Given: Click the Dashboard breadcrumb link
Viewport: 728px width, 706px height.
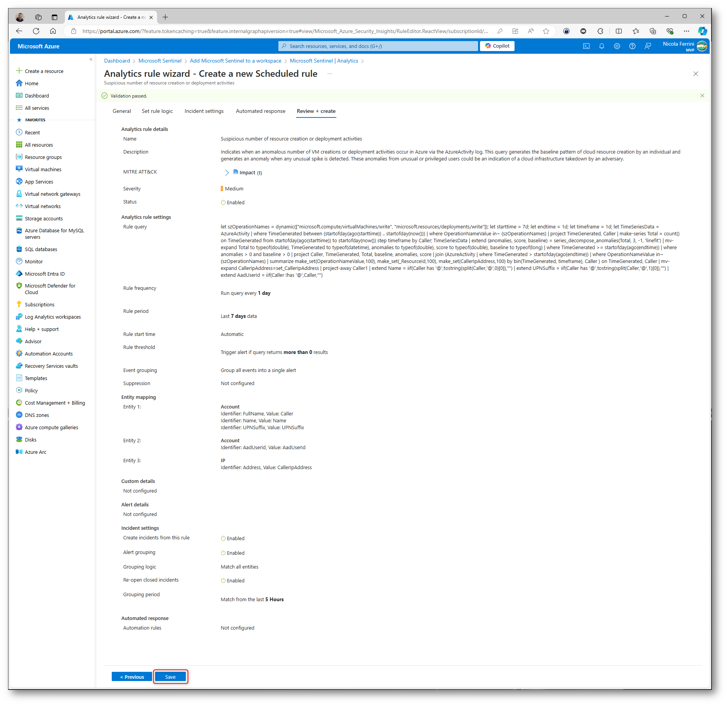Looking at the screenshot, I should pos(117,61).
